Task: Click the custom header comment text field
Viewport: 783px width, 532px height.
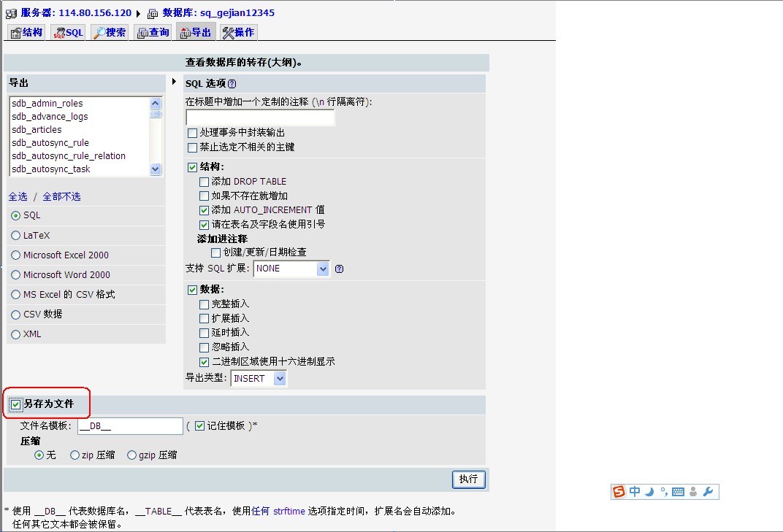Action: (260, 117)
